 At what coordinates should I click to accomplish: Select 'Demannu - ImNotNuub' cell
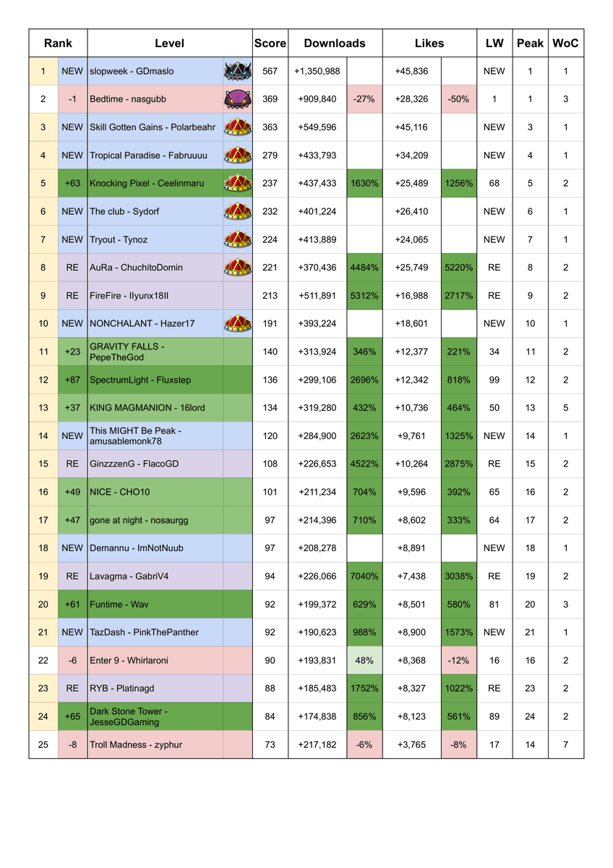(x=155, y=548)
